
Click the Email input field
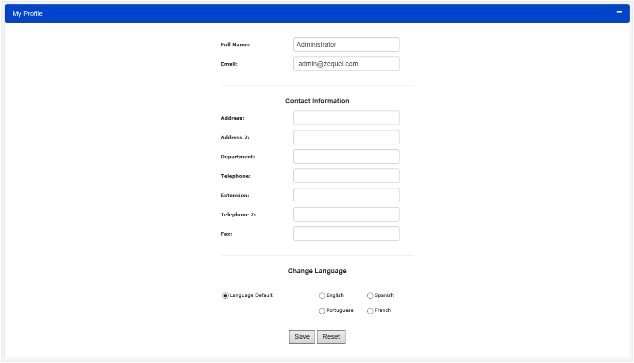point(346,63)
